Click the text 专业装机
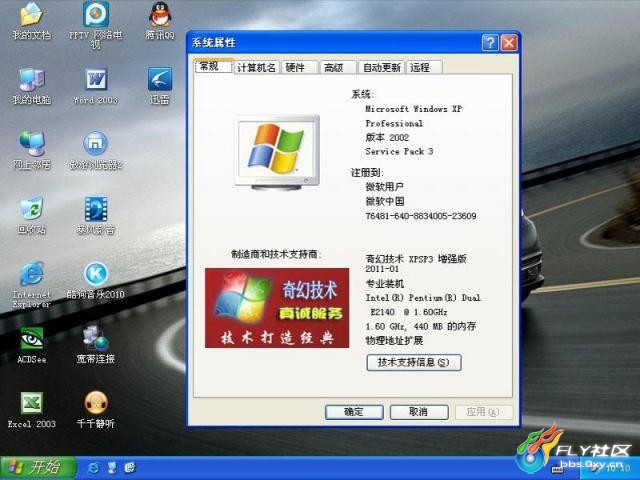The height and width of the screenshot is (480, 640). (384, 284)
